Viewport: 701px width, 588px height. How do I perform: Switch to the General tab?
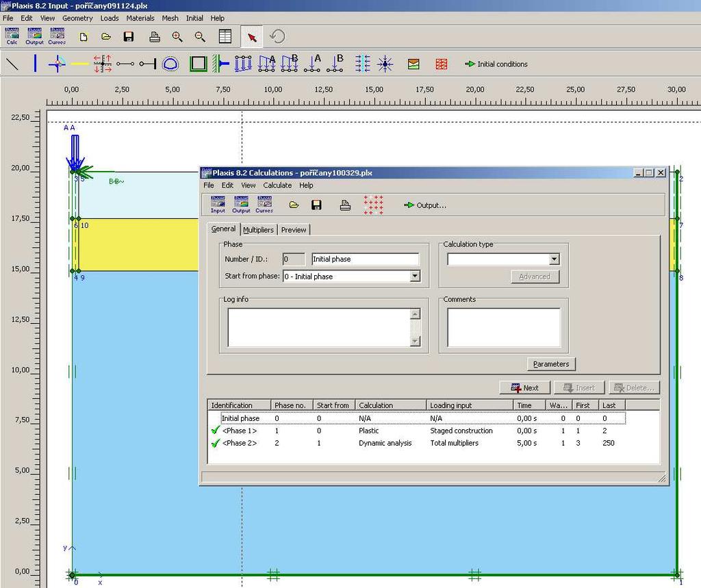point(223,229)
